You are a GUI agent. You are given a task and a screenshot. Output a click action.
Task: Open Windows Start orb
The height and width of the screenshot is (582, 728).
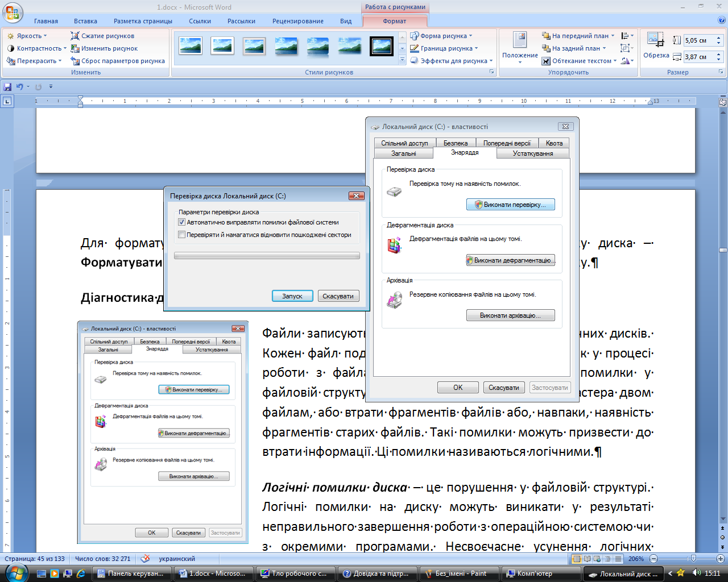[x=16, y=572]
